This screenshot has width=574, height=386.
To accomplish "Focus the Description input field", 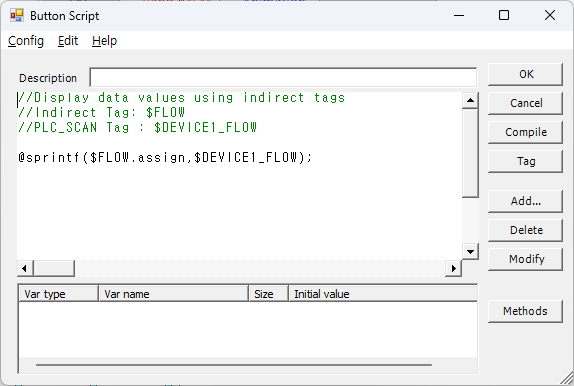I will click(283, 78).
